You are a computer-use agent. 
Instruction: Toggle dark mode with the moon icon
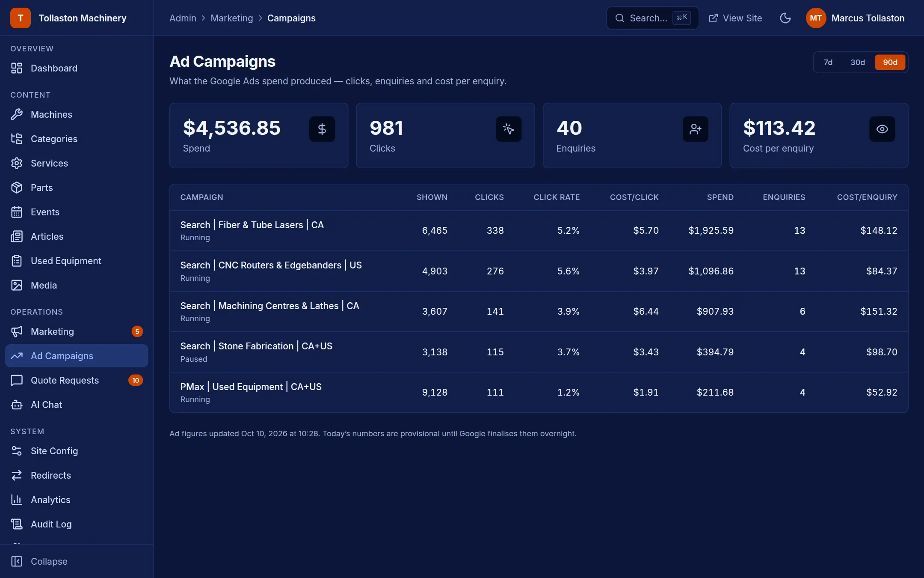point(785,18)
